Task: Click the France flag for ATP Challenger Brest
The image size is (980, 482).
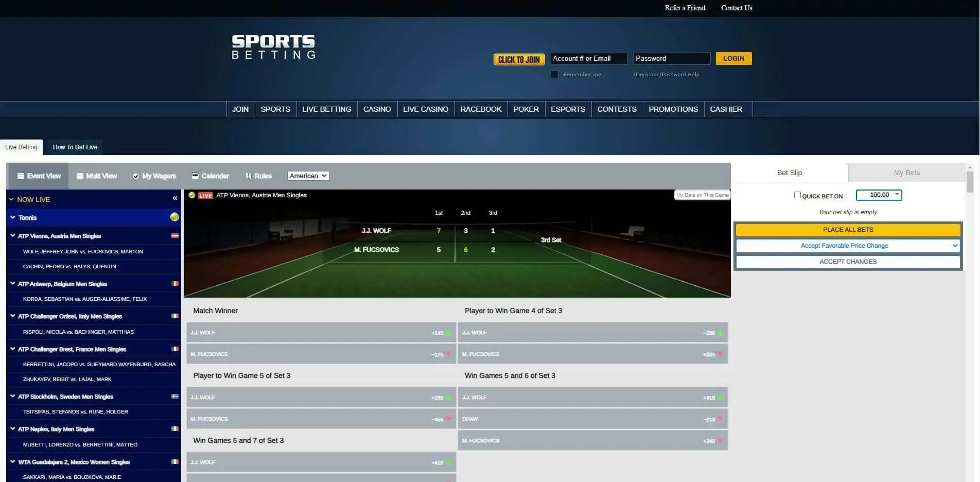Action: click(x=175, y=349)
